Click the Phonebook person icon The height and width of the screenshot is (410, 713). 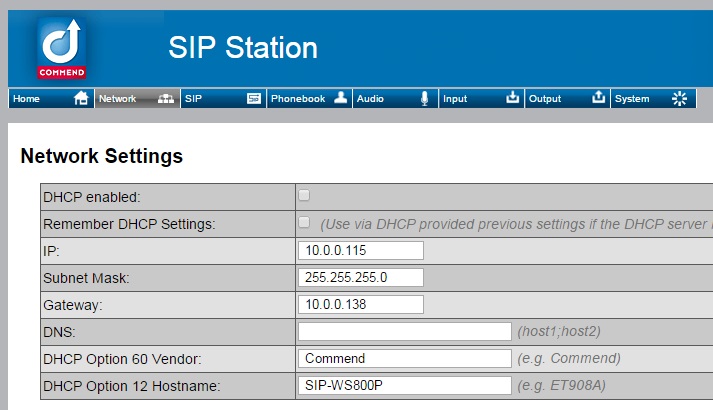(x=340, y=98)
